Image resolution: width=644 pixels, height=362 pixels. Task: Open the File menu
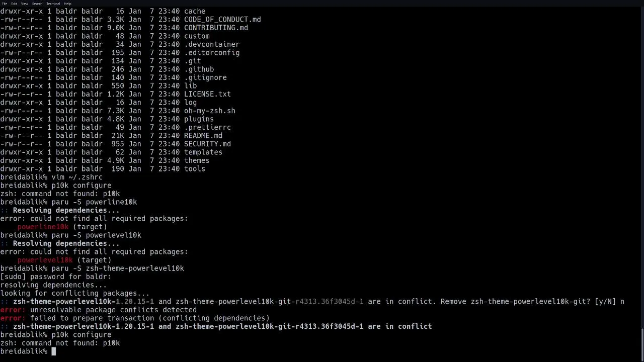click(x=5, y=4)
